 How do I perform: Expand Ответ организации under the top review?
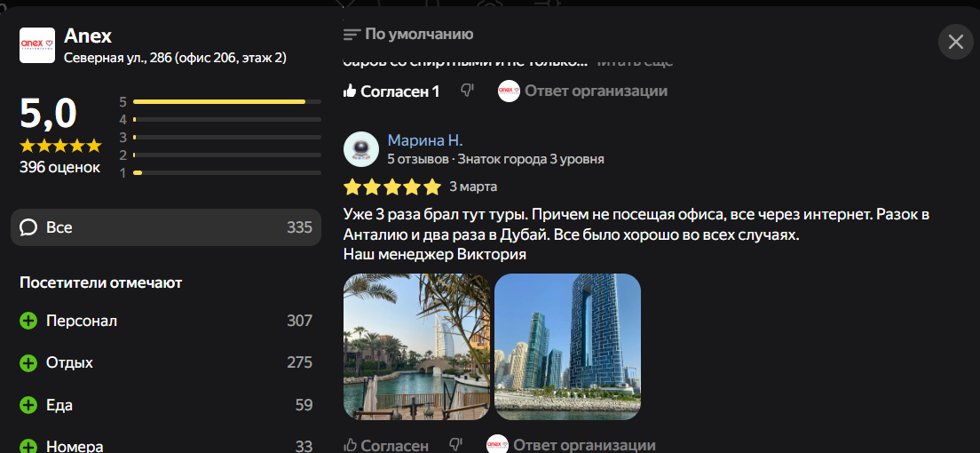[x=582, y=91]
